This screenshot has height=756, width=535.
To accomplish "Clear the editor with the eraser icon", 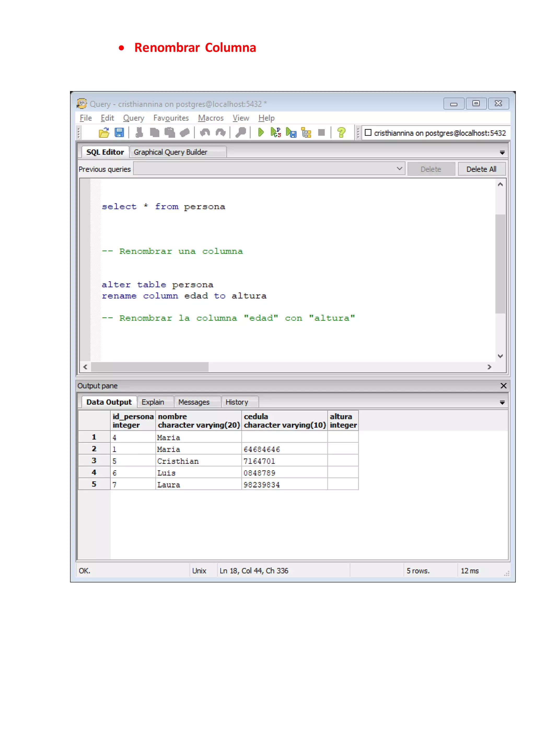I will [184, 133].
